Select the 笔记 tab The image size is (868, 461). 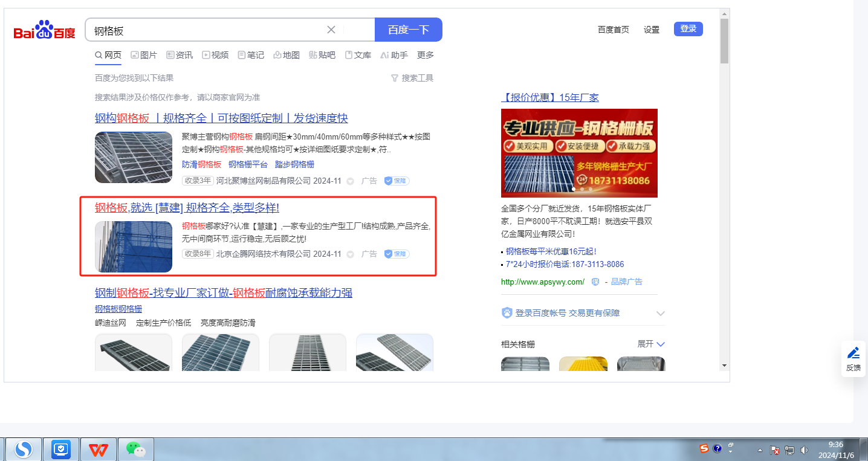click(x=251, y=55)
